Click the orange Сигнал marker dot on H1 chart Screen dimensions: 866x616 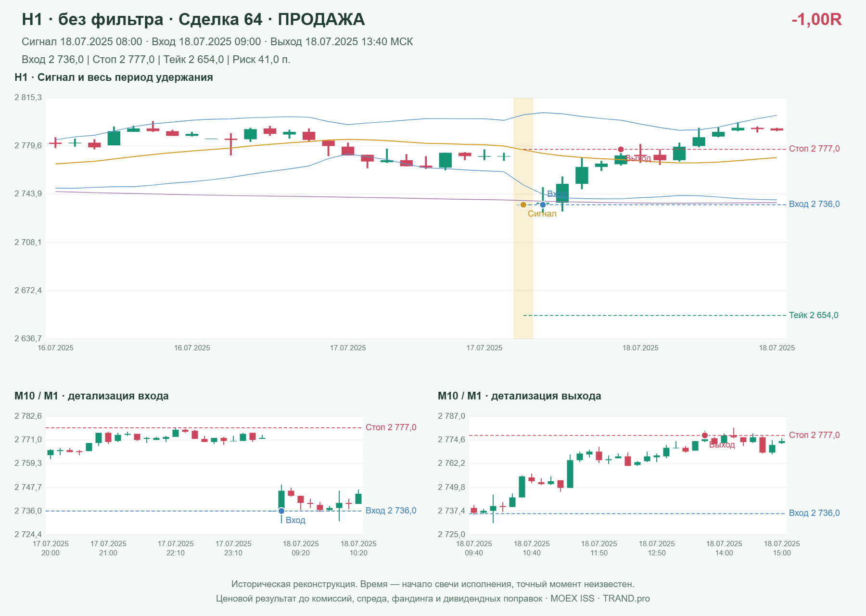tap(523, 205)
